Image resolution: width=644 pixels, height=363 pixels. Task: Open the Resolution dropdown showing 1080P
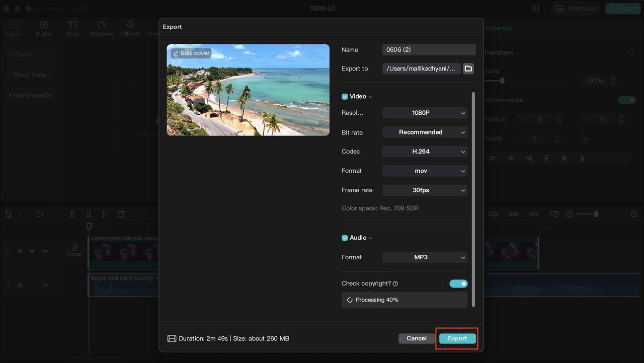pos(425,113)
